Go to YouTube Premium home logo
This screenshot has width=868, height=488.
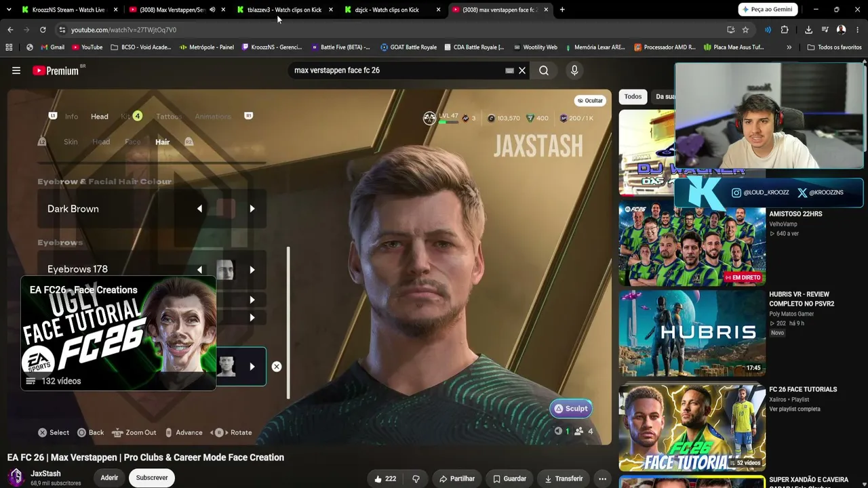coord(56,70)
